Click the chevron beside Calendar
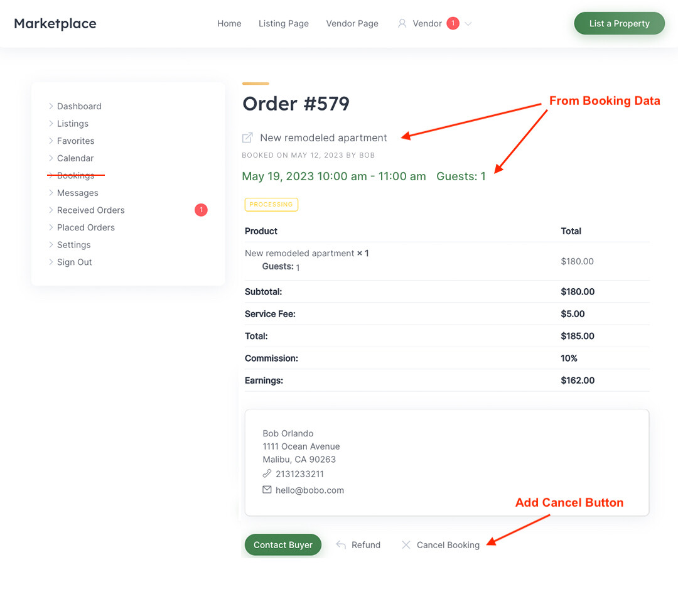678x616 pixels. pos(51,158)
